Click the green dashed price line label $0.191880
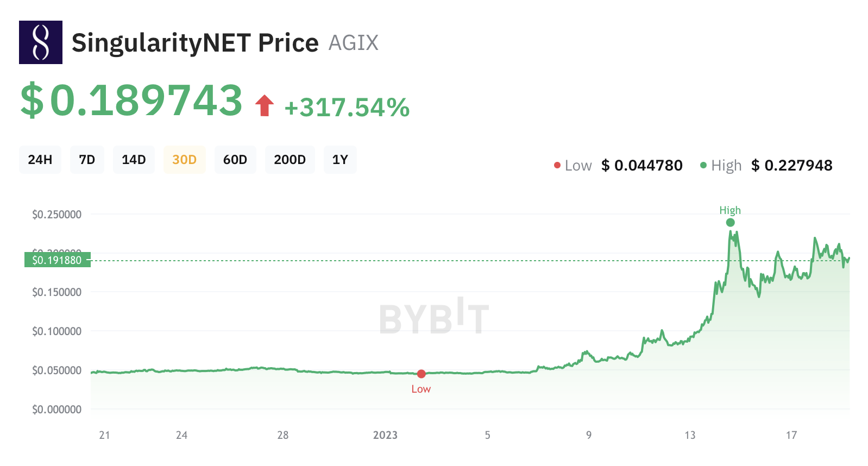The width and height of the screenshot is (868, 466). click(58, 260)
